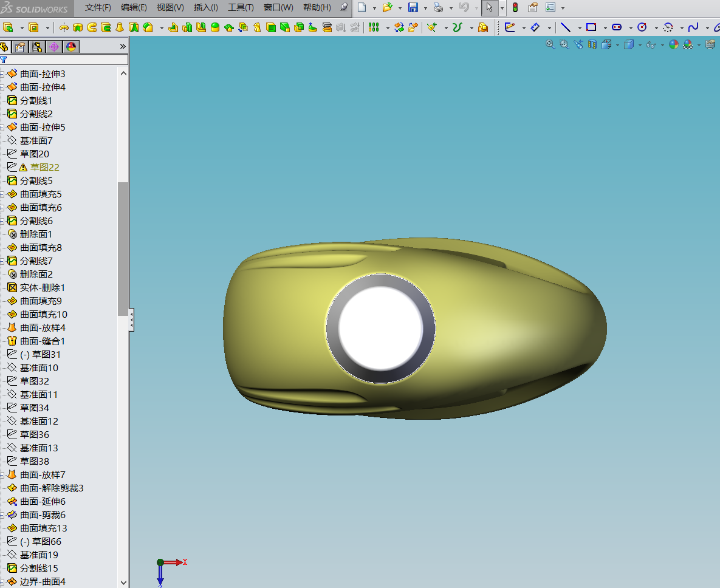Select the Circle sketch tool
The width and height of the screenshot is (720, 588).
click(642, 27)
